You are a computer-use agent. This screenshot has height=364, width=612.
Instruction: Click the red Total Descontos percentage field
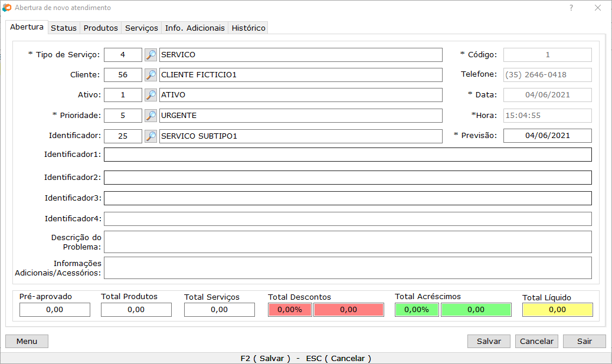290,310
